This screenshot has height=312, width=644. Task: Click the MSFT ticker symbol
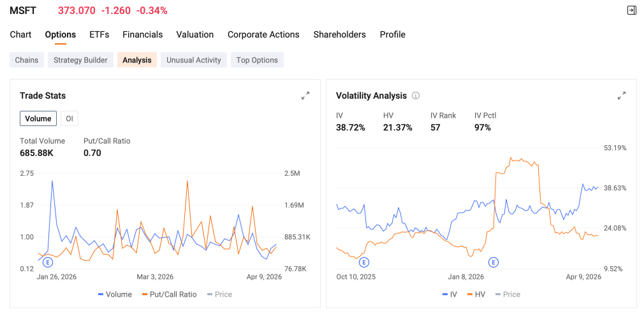23,11
